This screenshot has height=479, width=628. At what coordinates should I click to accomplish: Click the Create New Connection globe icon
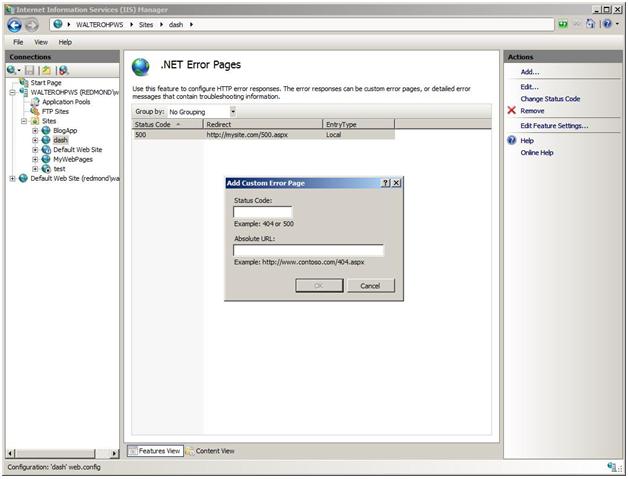[x=11, y=70]
